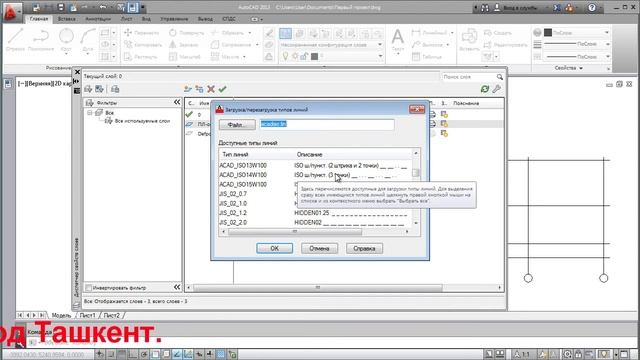This screenshot has height=360, width=640.
Task: Click the Mirror (Зеркало) tool
Action: (x=183, y=44)
